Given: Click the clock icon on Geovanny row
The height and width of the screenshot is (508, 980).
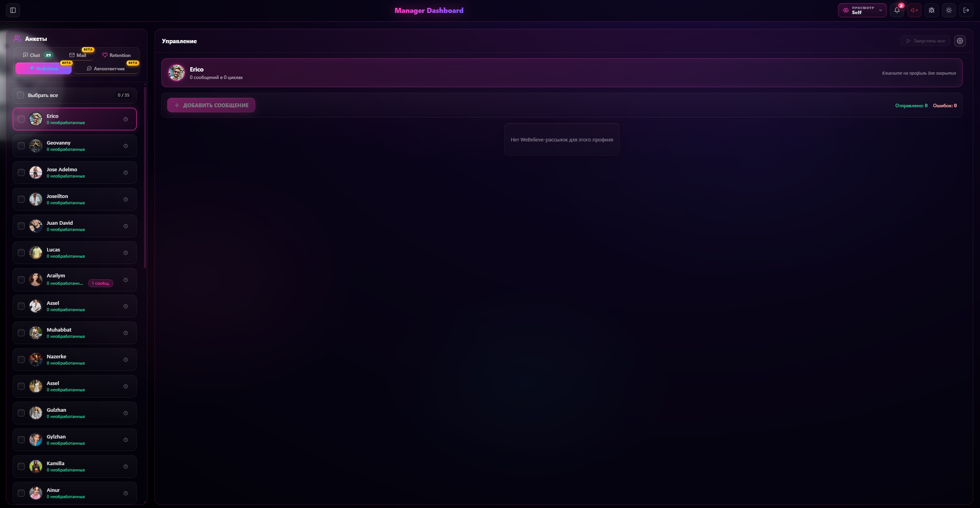Looking at the screenshot, I should click(x=126, y=146).
